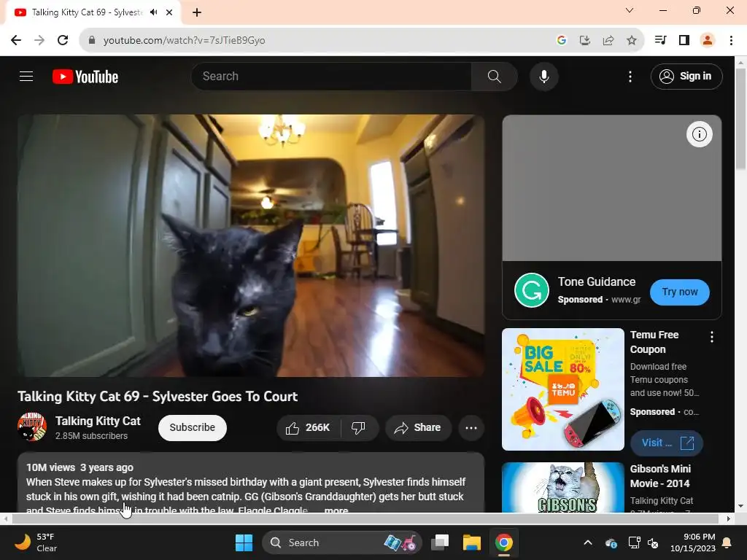Reload the page
The width and height of the screenshot is (747, 560).
[x=63, y=41]
